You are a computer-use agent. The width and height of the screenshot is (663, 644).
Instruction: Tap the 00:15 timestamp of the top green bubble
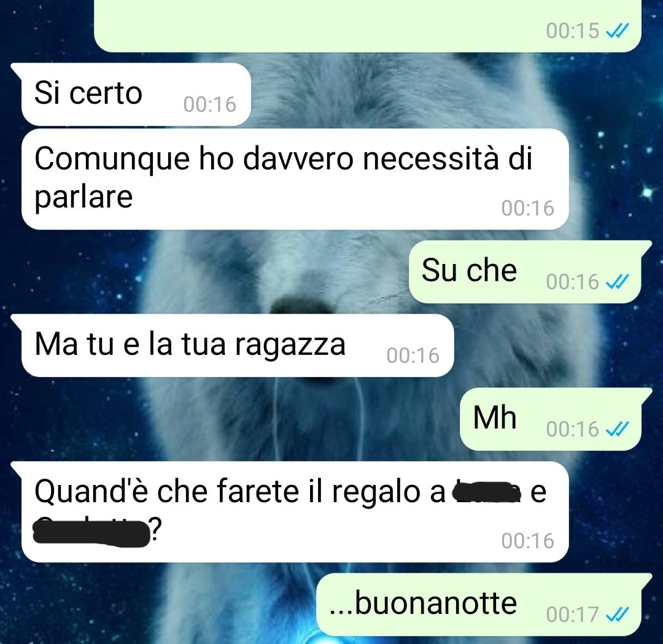click(573, 31)
